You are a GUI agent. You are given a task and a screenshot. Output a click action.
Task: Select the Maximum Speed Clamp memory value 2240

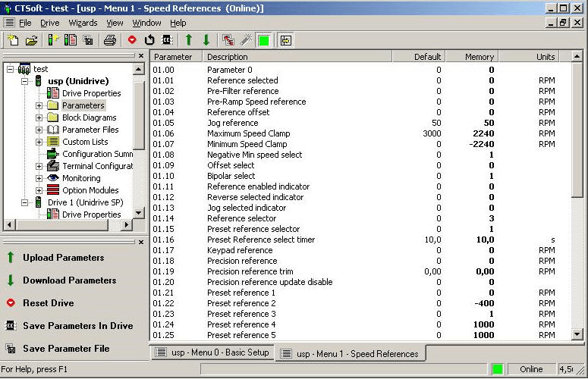click(483, 133)
